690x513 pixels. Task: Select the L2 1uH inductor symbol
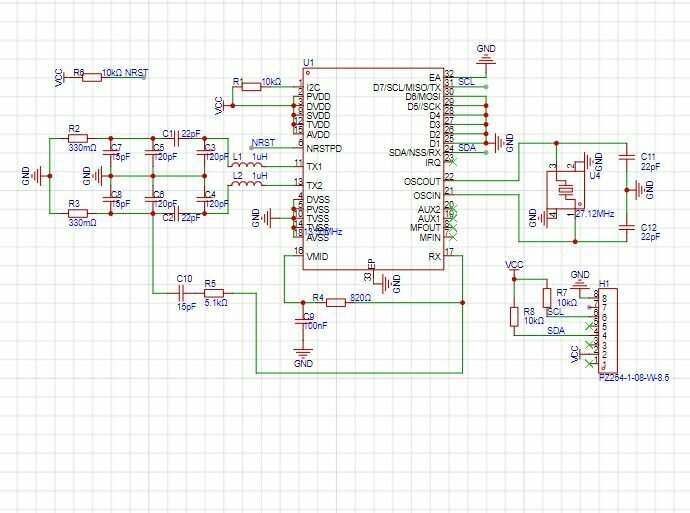pyautogui.click(x=246, y=183)
